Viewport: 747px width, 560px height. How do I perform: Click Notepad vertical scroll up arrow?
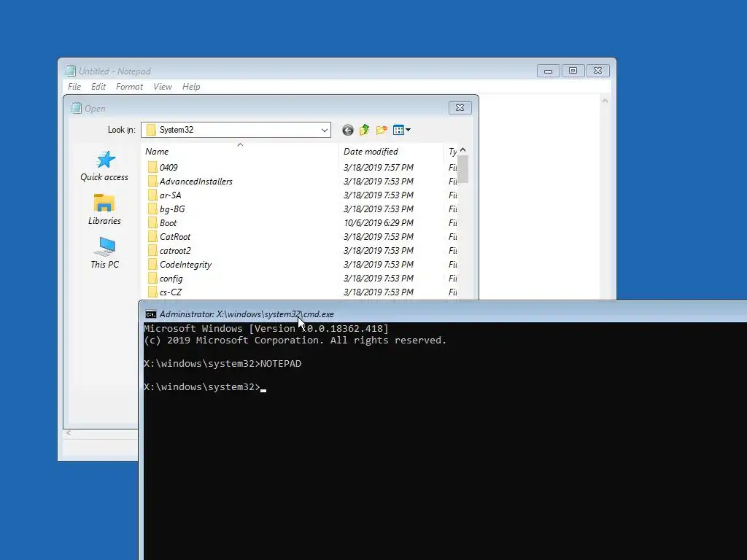[605, 101]
